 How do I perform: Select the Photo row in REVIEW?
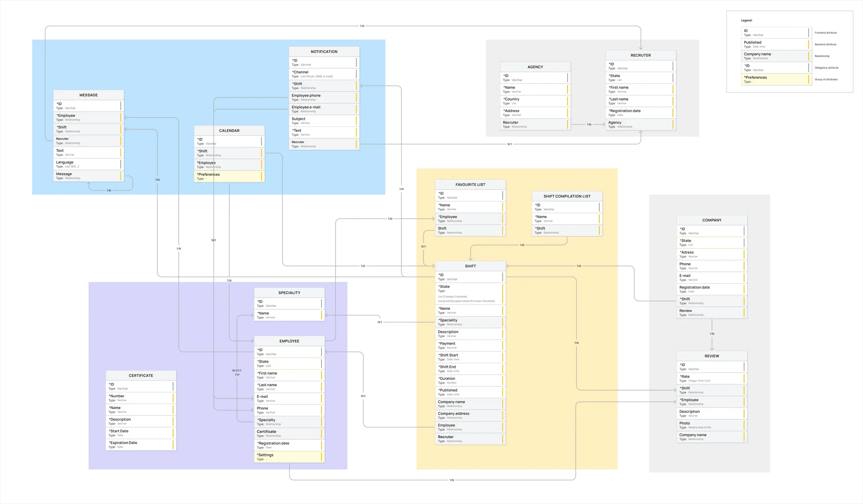[x=711, y=425]
